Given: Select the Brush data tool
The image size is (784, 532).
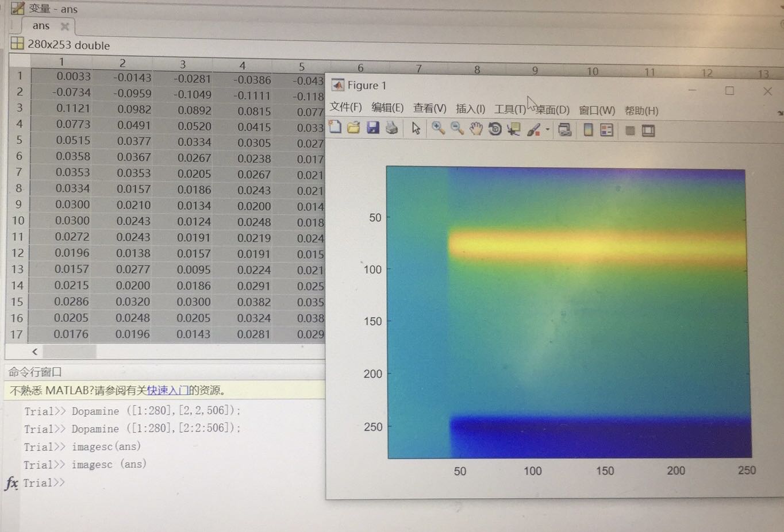Looking at the screenshot, I should click(533, 130).
